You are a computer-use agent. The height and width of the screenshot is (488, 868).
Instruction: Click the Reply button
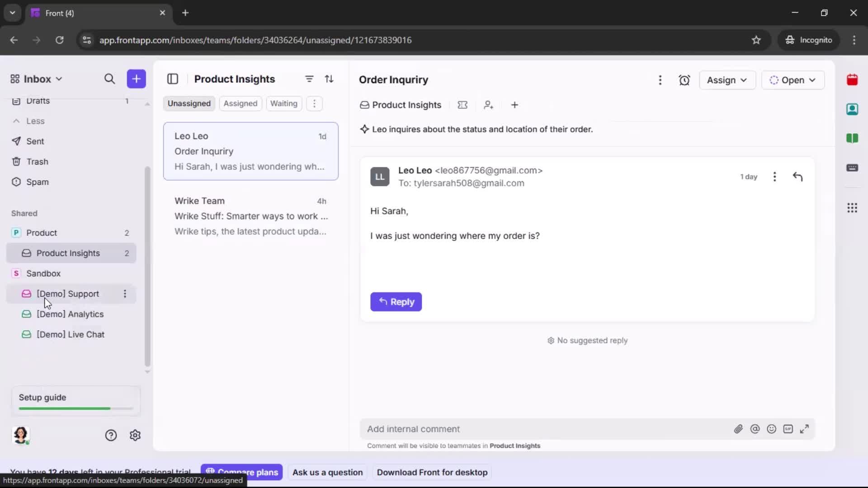pyautogui.click(x=396, y=302)
